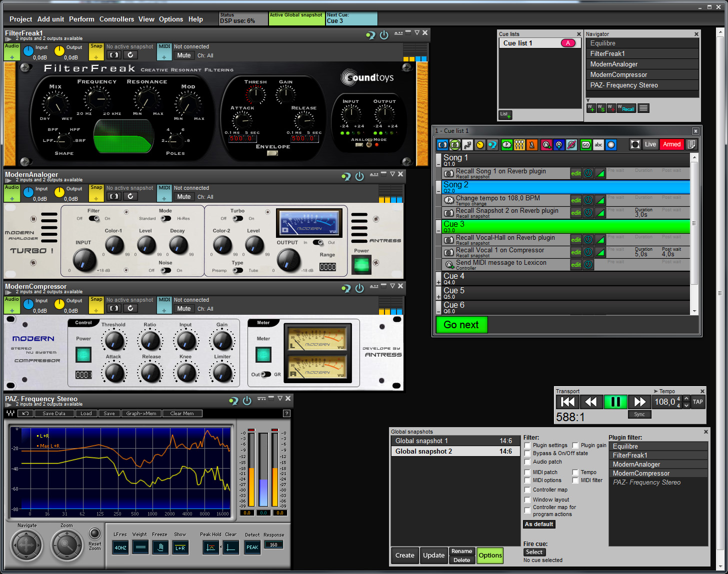Toggle power bypass on PAZ Frequency Stereo
728x574 pixels.
[247, 401]
